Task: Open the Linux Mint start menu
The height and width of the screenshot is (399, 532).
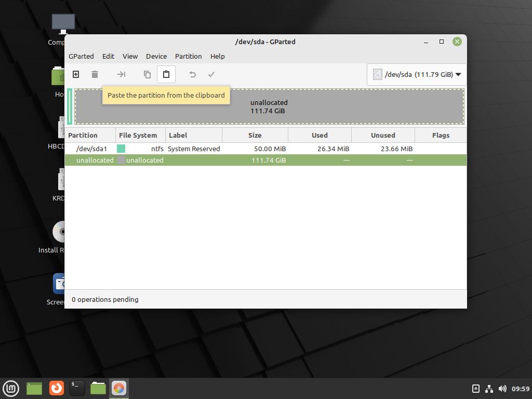Action: click(x=11, y=388)
